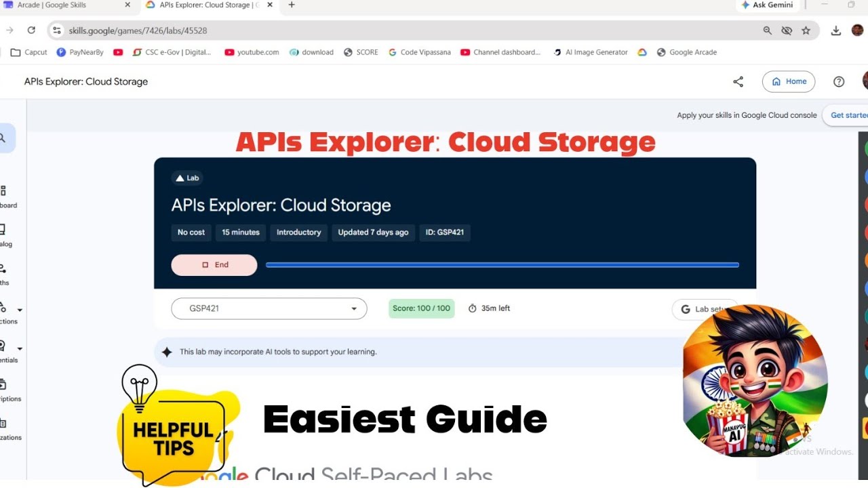The width and height of the screenshot is (868, 488).
Task: Open the Chrome profile avatar
Action: [x=858, y=30]
